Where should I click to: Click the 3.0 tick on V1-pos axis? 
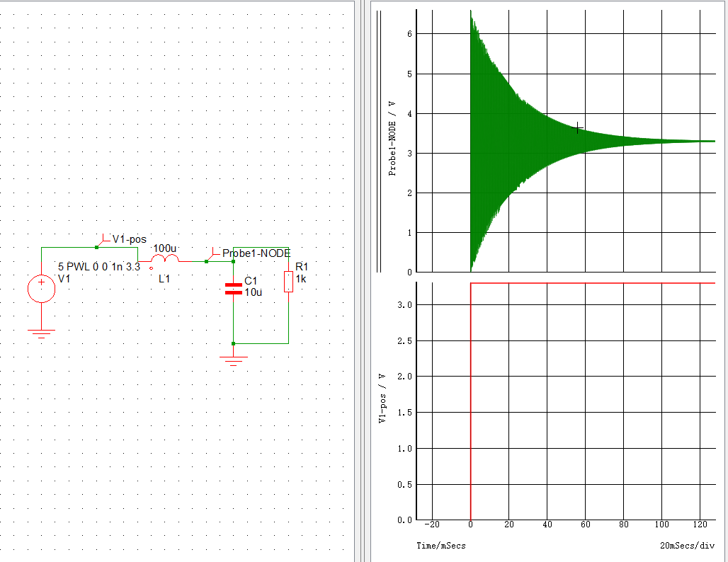coord(404,305)
